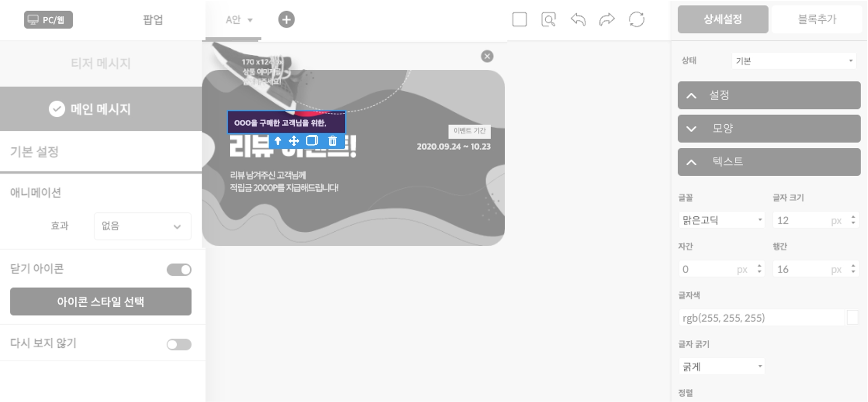Switch to the 블록추가 tab

click(x=817, y=19)
